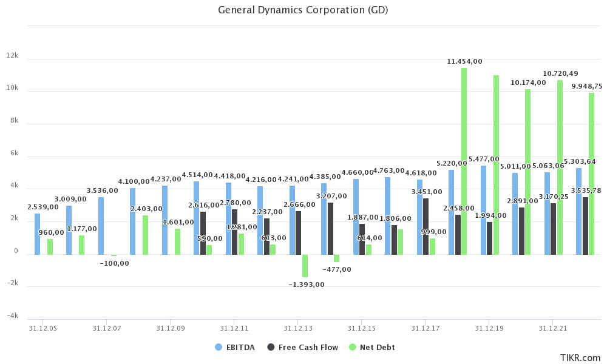Image resolution: width=607 pixels, height=364 pixels.
Task: Select the 2.539,00 EBITDA label
Action: pyautogui.click(x=43, y=207)
